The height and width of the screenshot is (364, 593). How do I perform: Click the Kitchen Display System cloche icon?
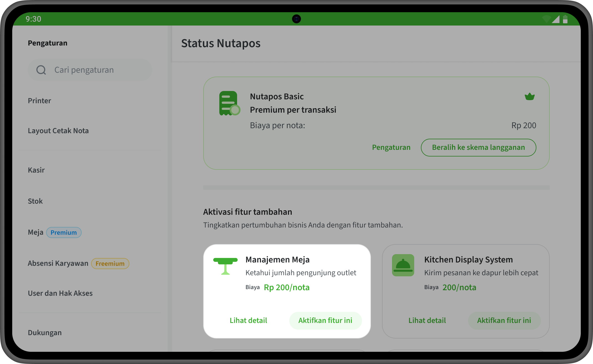click(403, 265)
